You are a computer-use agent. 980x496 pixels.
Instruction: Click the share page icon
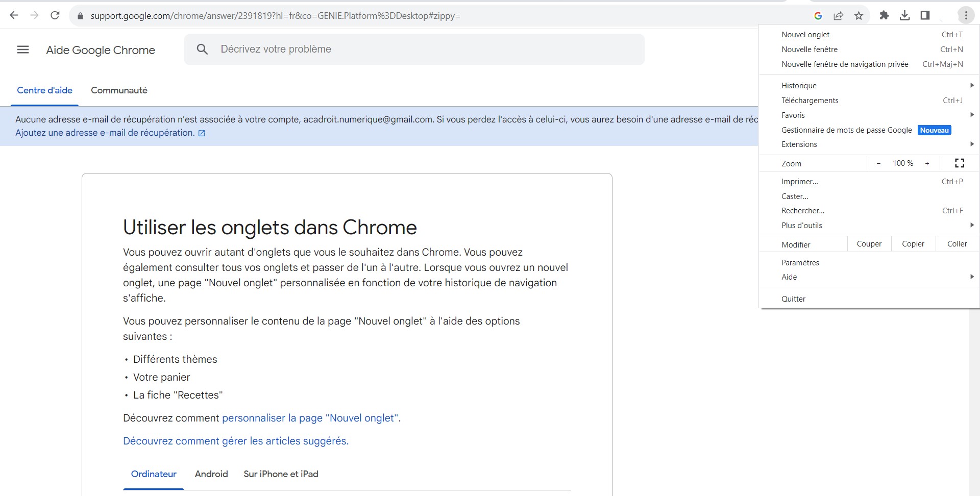pyautogui.click(x=838, y=16)
